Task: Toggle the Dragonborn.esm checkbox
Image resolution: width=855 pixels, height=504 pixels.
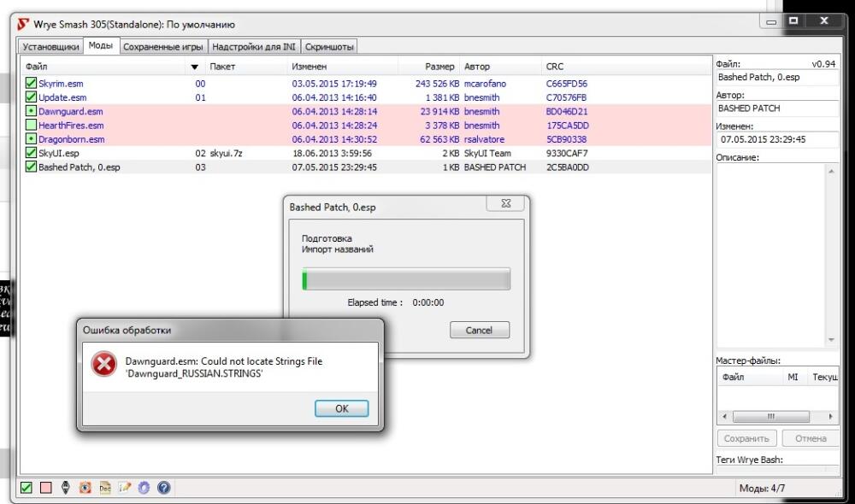Action: coord(31,139)
